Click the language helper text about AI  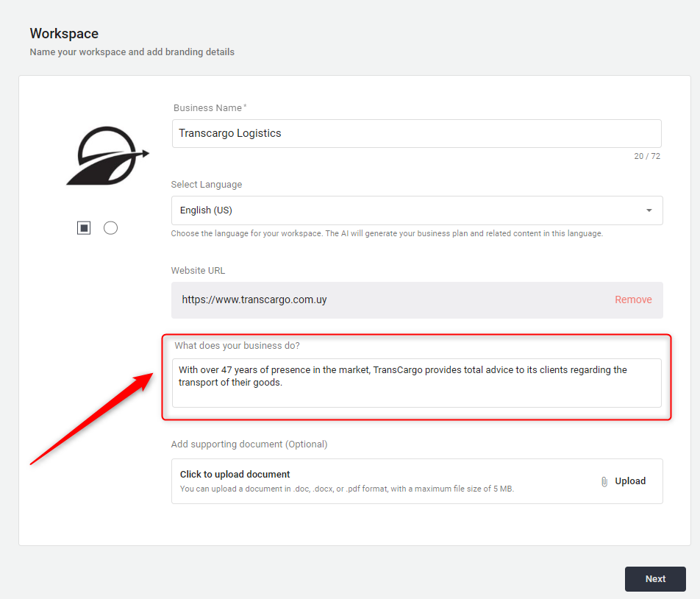[387, 233]
